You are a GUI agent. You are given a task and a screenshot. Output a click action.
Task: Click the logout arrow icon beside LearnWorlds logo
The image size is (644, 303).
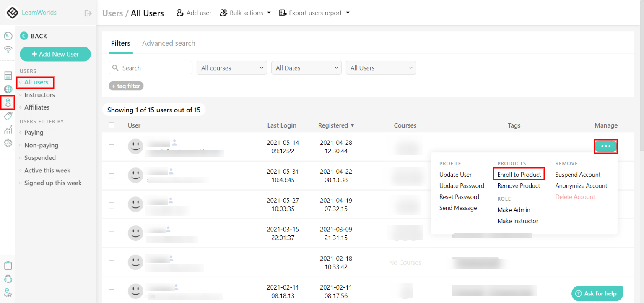[88, 13]
